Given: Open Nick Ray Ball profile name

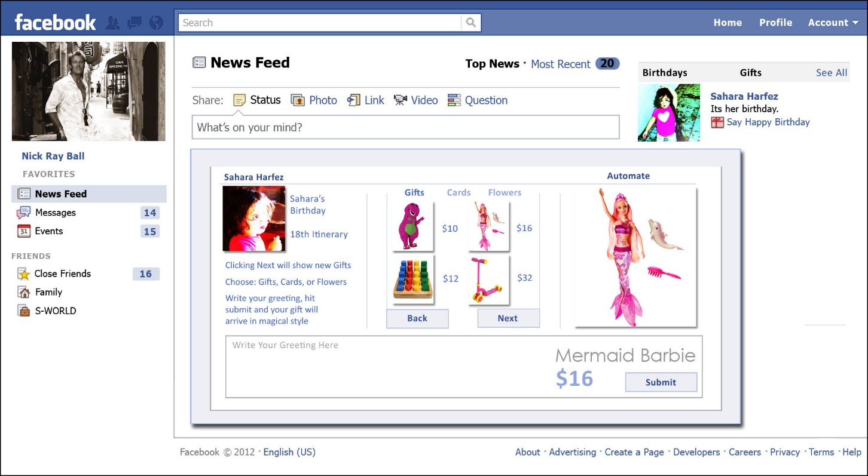Looking at the screenshot, I should click(x=53, y=156).
